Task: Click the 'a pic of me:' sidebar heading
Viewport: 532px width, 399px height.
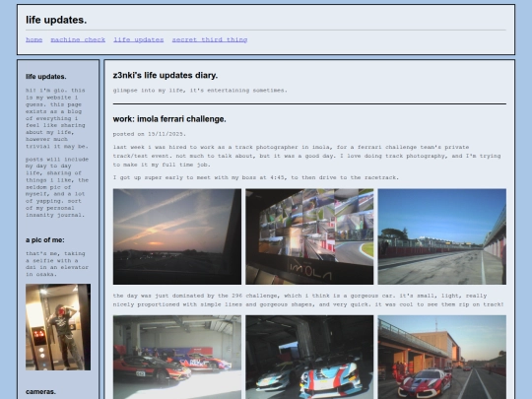Action: [x=45, y=239]
